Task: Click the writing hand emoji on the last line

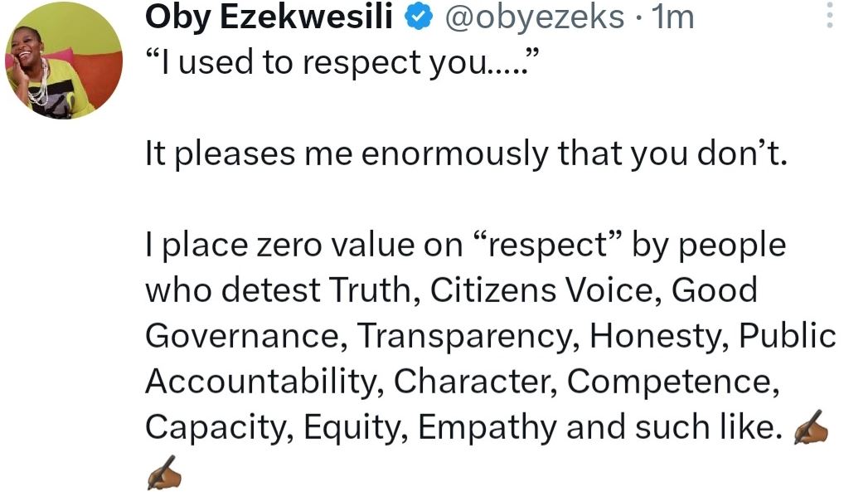Action: tap(163, 475)
